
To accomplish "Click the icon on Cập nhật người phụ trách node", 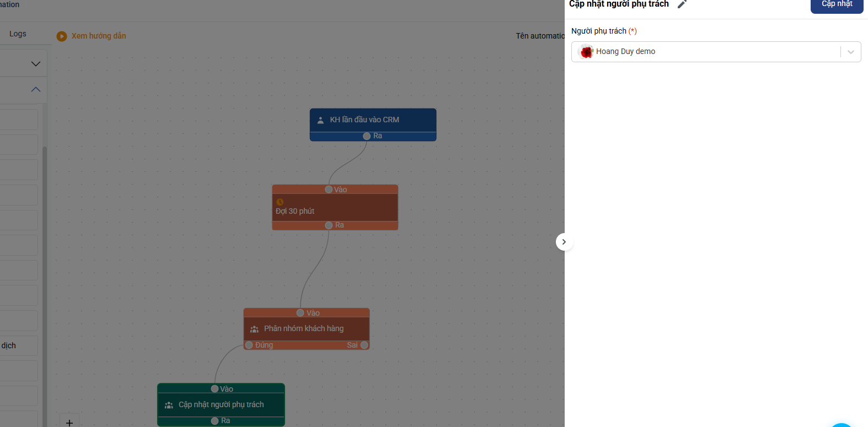I will pyautogui.click(x=169, y=405).
